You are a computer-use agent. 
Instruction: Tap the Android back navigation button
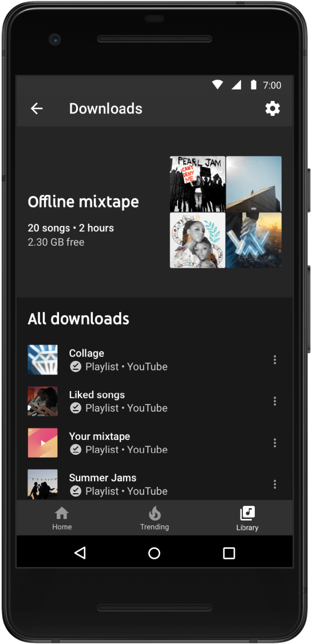pos(80,553)
